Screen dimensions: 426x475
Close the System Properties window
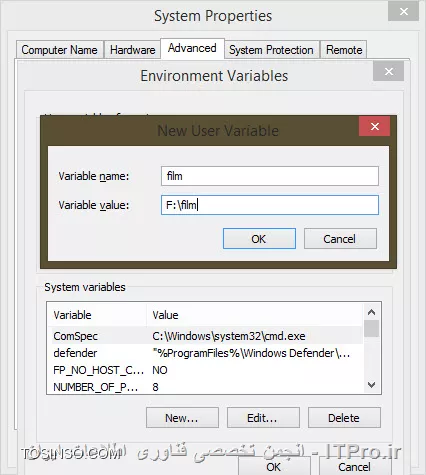pyautogui.click(x=404, y=12)
